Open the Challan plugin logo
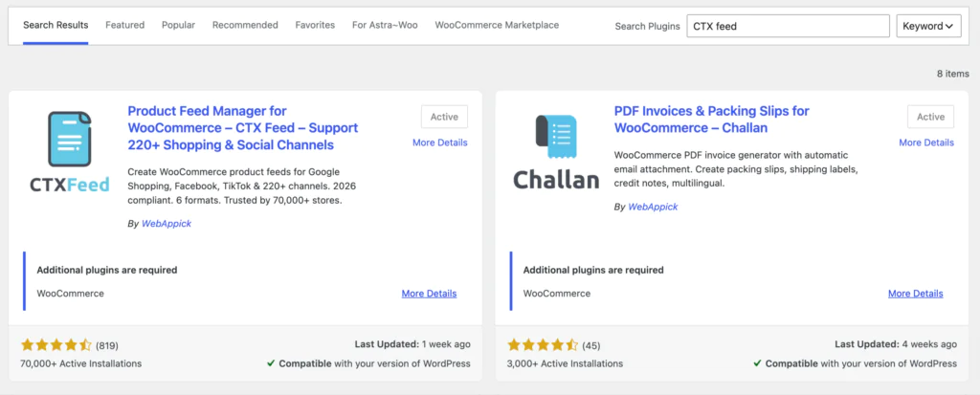The width and height of the screenshot is (980, 395). pyautogui.click(x=556, y=151)
